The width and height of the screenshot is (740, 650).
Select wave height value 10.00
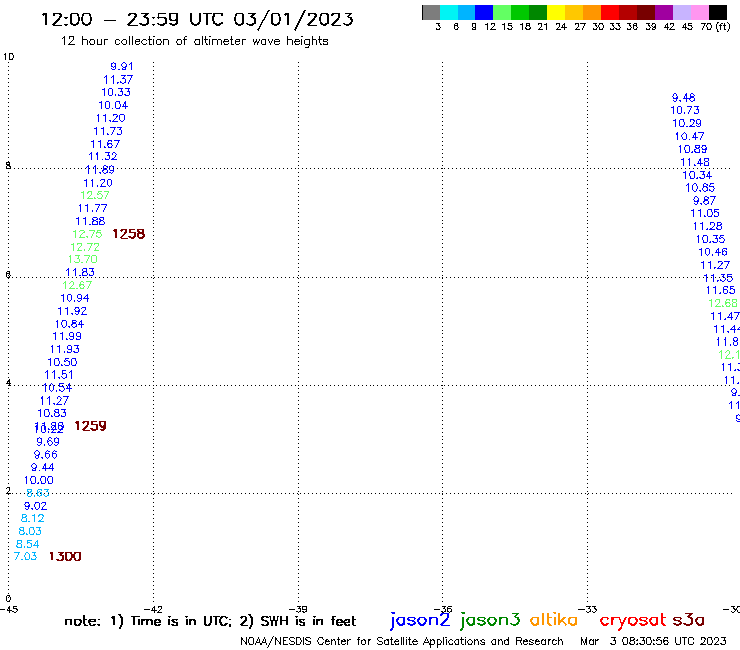pos(39,481)
